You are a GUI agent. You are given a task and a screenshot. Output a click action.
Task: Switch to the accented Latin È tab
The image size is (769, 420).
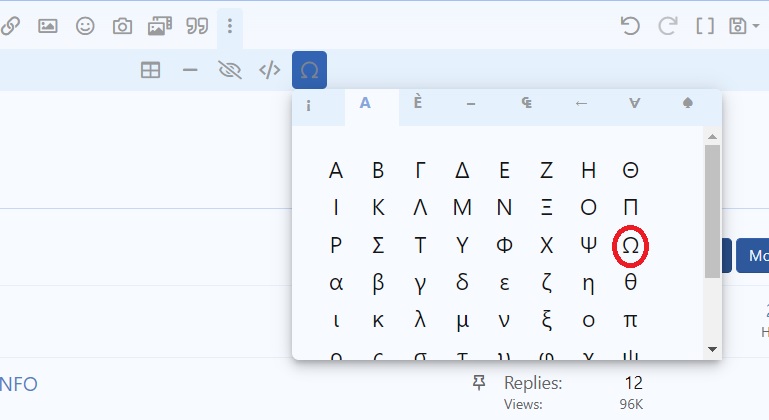coord(417,105)
